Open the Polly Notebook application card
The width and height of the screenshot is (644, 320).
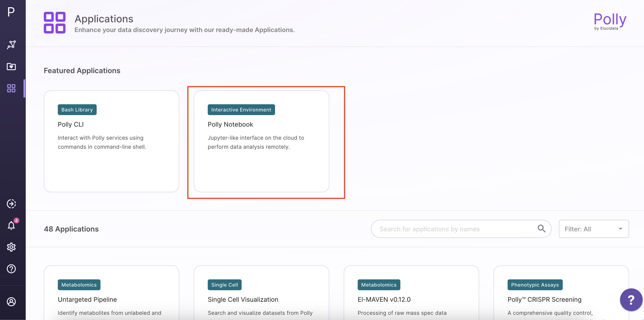[x=261, y=141]
